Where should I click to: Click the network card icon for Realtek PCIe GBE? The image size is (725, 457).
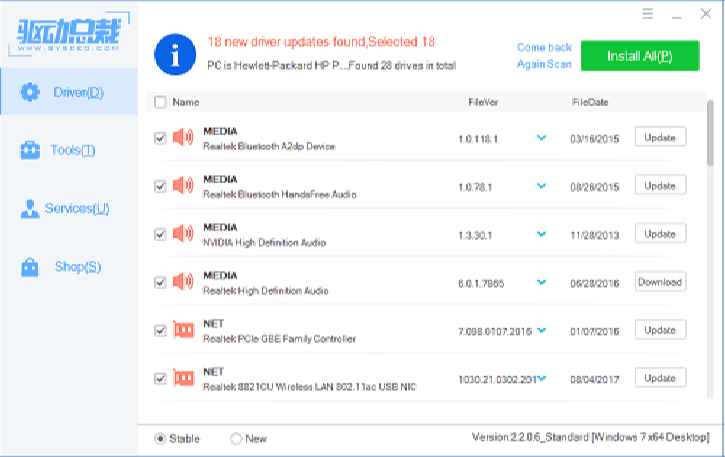[183, 331]
